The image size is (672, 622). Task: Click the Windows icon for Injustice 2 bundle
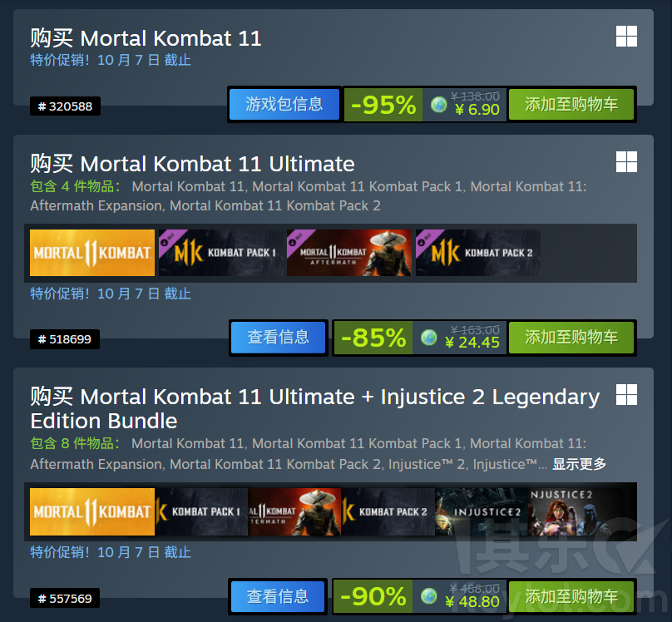coord(626,394)
